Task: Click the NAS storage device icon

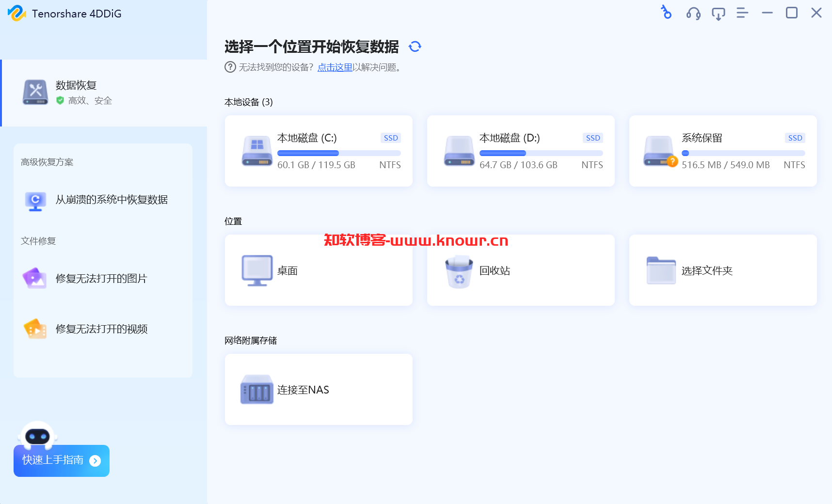Action: coord(257,390)
